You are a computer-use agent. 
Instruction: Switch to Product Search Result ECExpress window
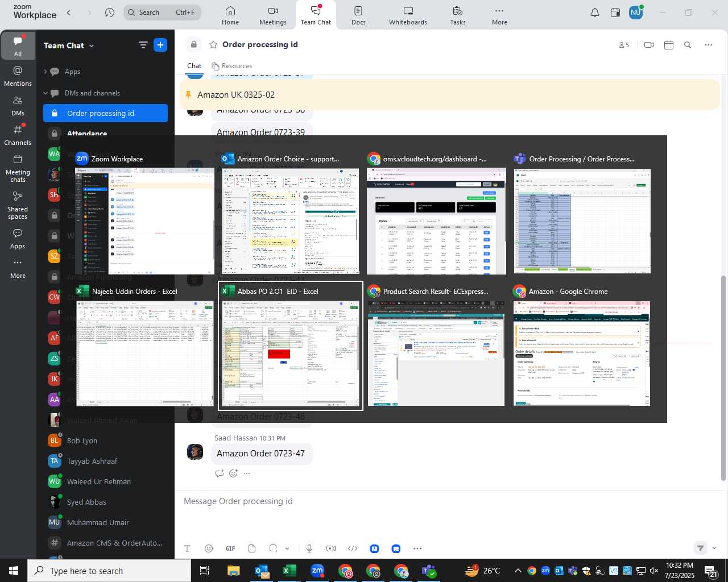tap(436, 346)
